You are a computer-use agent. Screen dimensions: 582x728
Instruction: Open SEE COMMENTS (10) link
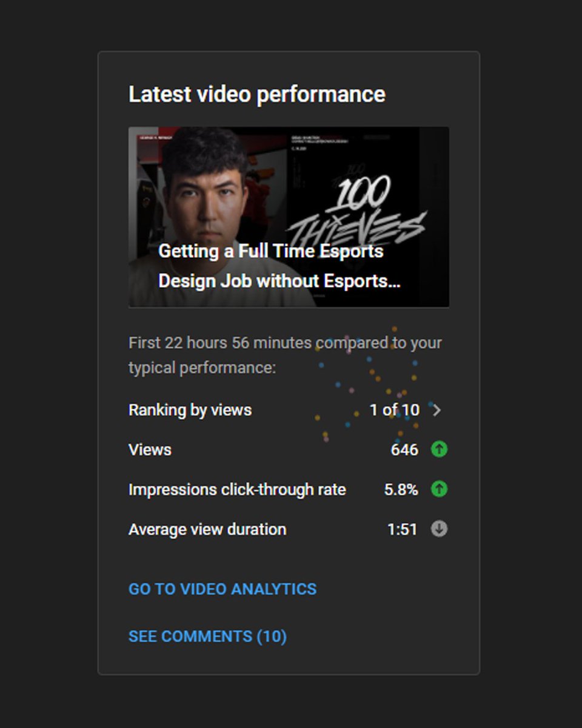point(207,636)
